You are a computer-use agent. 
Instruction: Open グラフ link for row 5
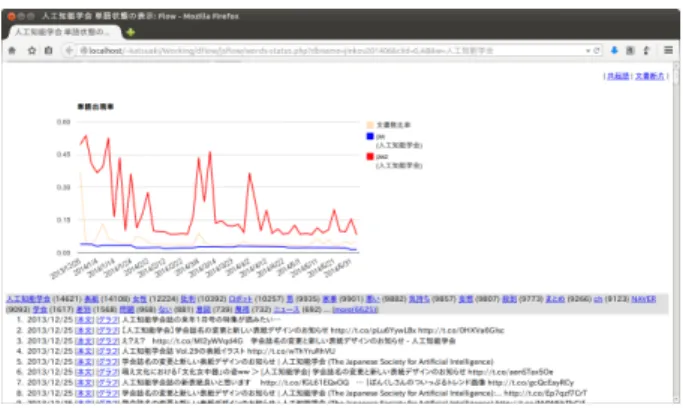pos(108,362)
